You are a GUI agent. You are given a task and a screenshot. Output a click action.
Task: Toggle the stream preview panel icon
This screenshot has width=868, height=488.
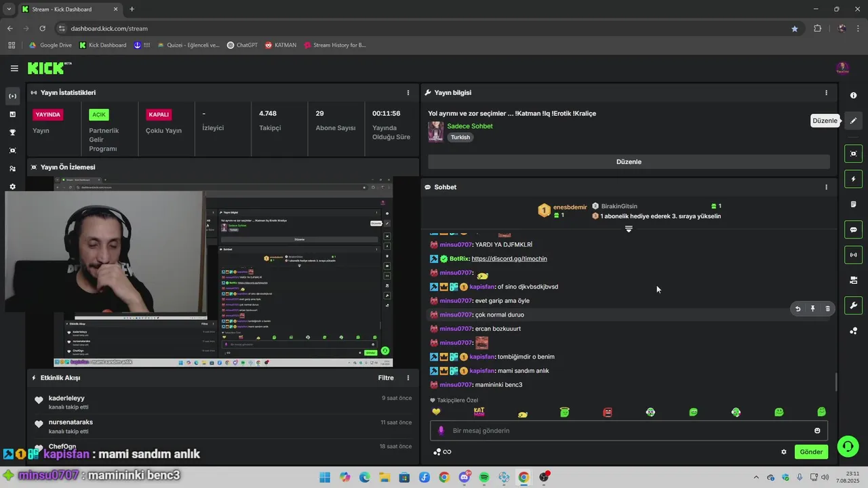click(x=853, y=154)
